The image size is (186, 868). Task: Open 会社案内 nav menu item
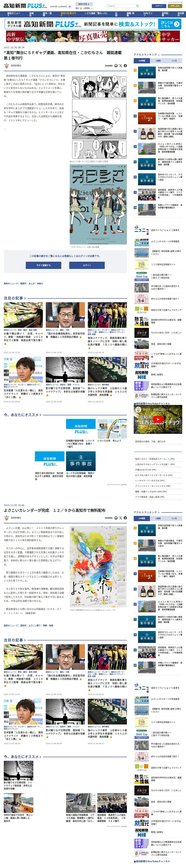pos(181,14)
